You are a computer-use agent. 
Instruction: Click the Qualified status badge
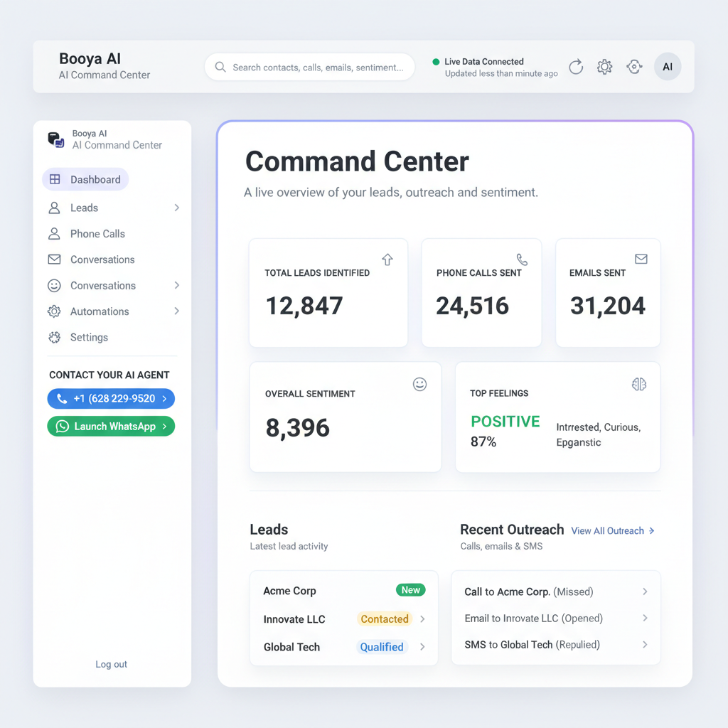point(382,647)
